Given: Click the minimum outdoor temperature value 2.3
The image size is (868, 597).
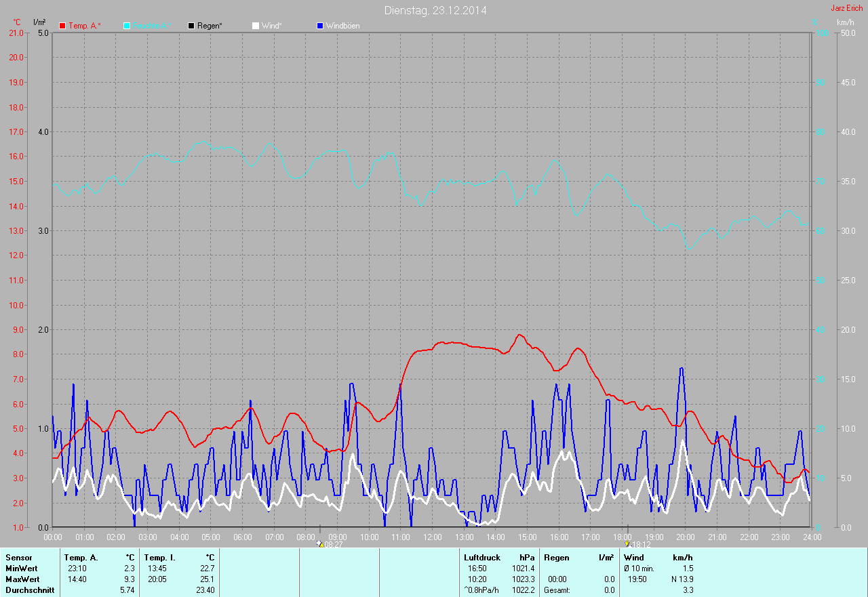Looking at the screenshot, I should click(x=130, y=568).
